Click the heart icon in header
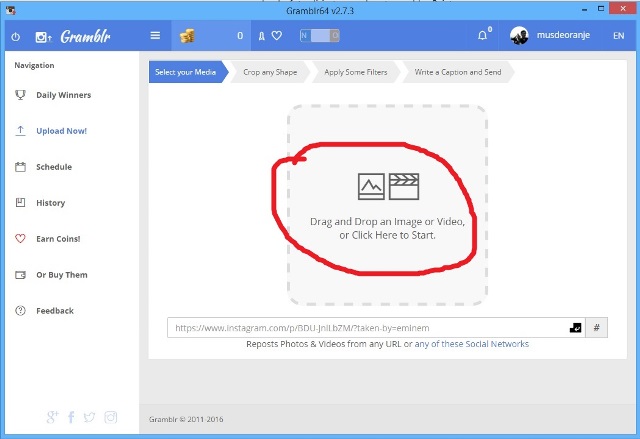Viewport: 640px width, 439px height. coord(277,35)
